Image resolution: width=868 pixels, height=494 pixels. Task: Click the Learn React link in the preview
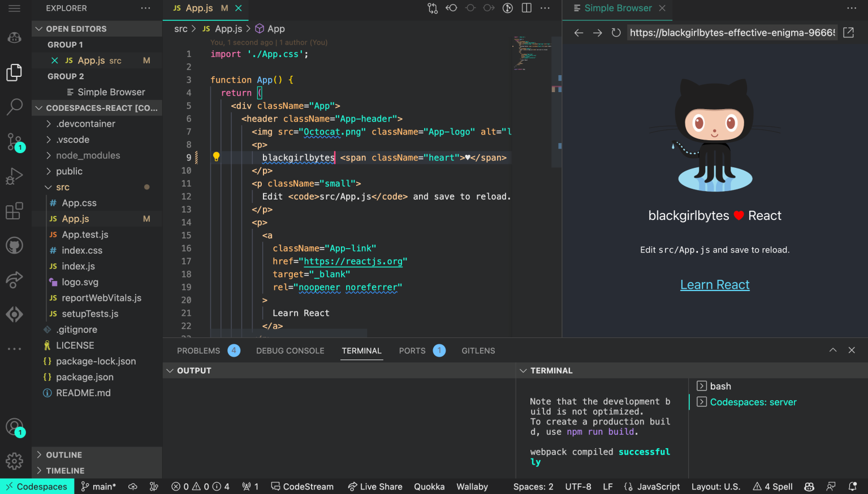click(714, 284)
